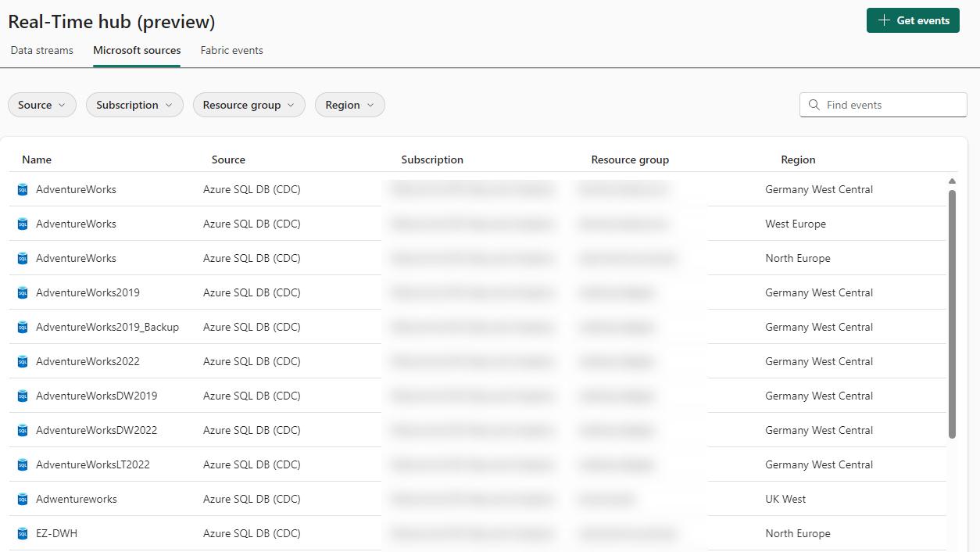Click the SQL icon beside AdventureWorksDW2022

tap(21, 429)
